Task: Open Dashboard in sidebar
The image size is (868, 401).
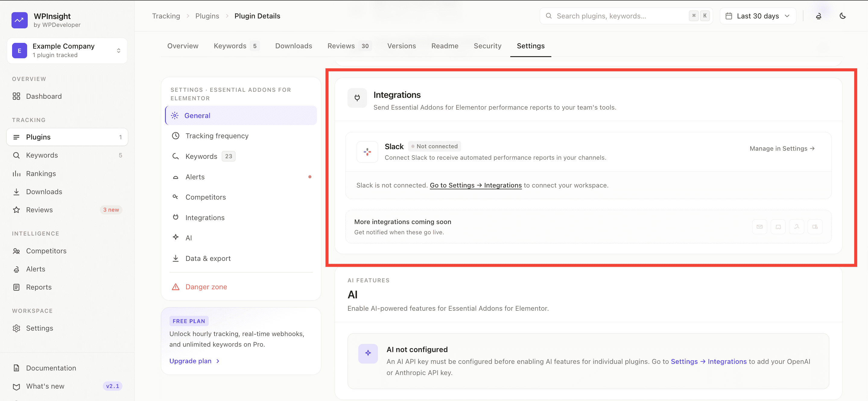Action: pyautogui.click(x=67, y=96)
